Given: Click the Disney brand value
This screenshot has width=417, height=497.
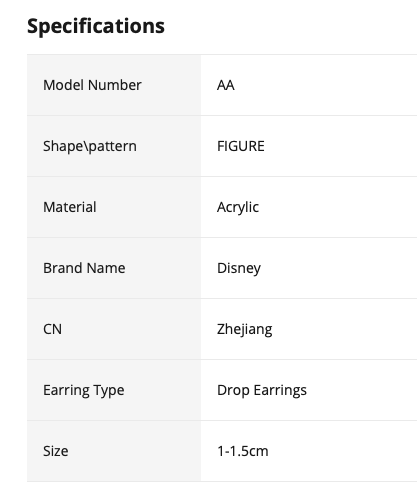Looking at the screenshot, I should click(x=239, y=268).
